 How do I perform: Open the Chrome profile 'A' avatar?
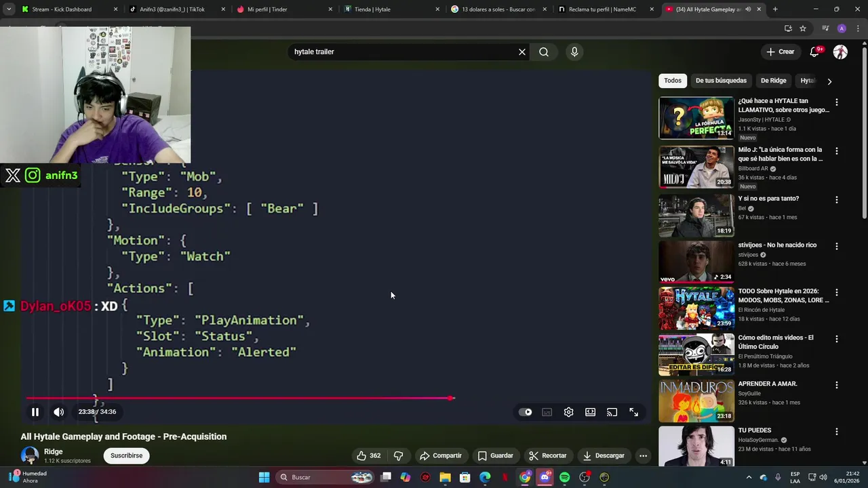(842, 28)
